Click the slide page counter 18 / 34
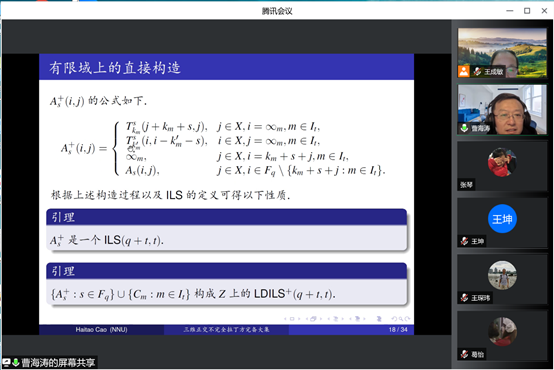Viewport: 554px width, 370px height. click(x=398, y=329)
